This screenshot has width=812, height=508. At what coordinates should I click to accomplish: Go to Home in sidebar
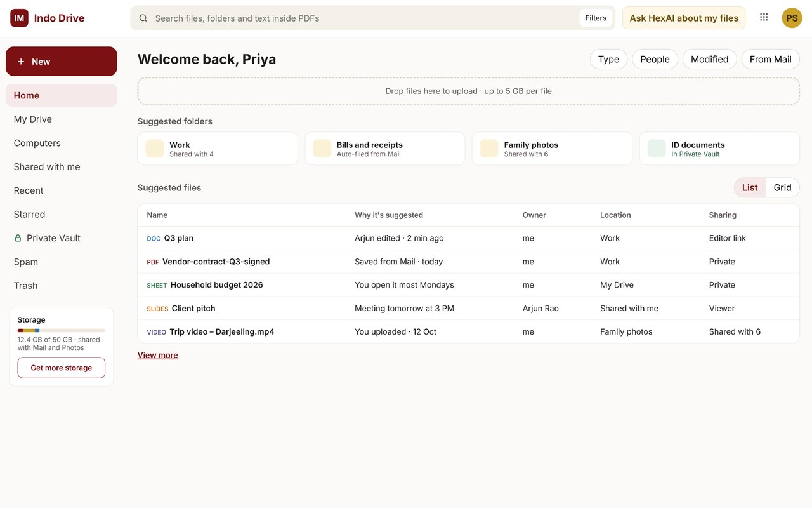[62, 95]
